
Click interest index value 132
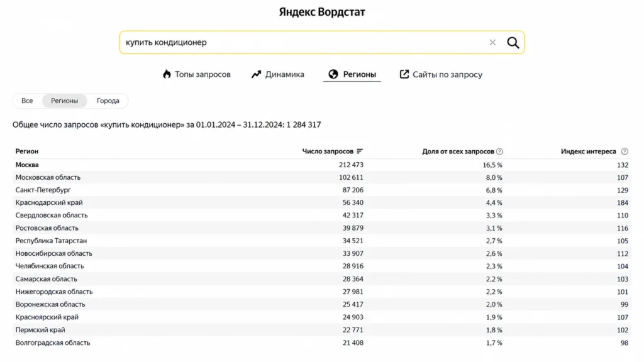(x=623, y=165)
